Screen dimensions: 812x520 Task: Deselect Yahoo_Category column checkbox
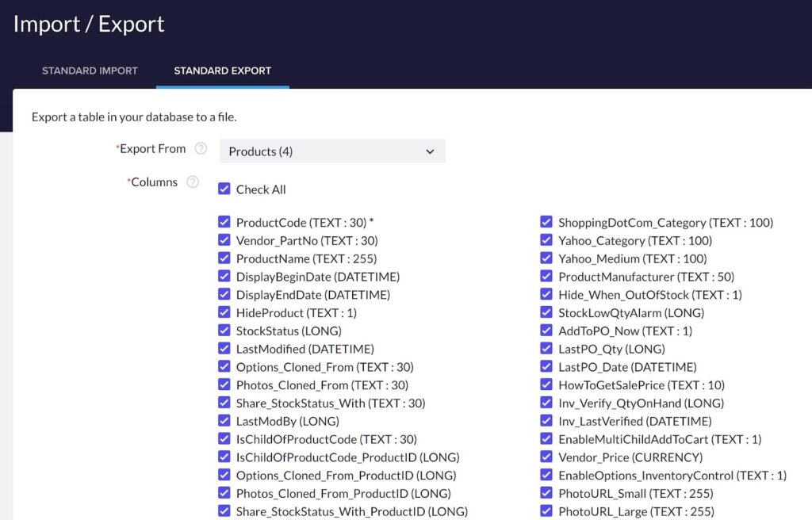click(546, 240)
